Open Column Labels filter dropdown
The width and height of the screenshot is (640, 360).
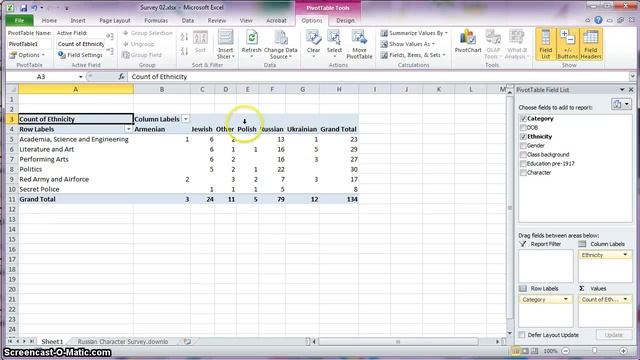tap(186, 119)
